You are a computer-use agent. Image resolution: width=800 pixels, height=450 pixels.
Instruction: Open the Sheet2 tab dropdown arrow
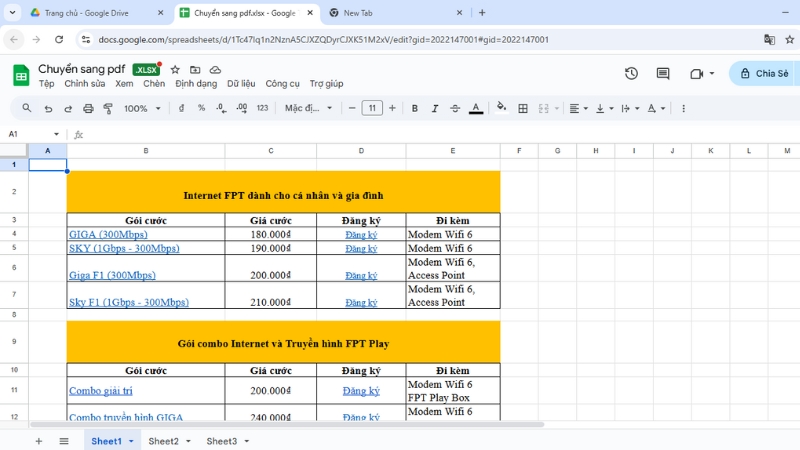click(189, 441)
